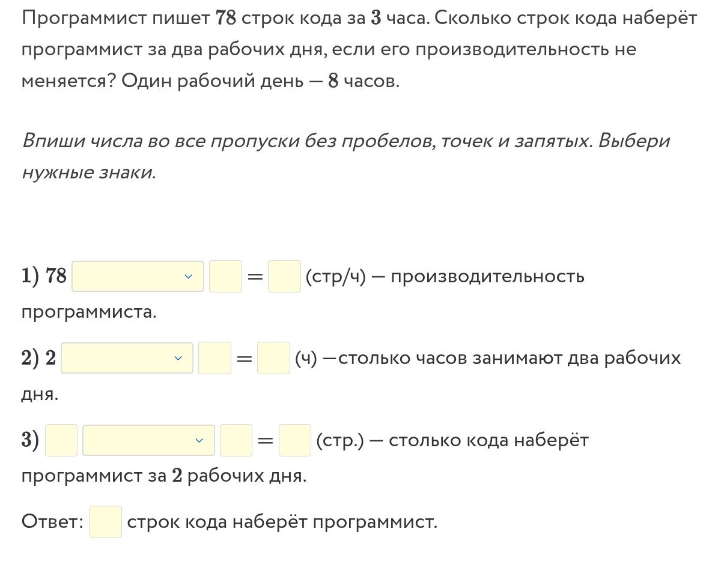Click the text строк кода наберёт программист
This screenshot has width=721, height=588.
coord(282,523)
